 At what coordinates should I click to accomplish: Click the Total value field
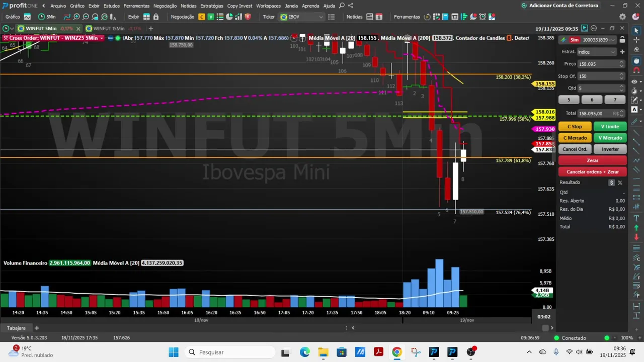[601, 114]
